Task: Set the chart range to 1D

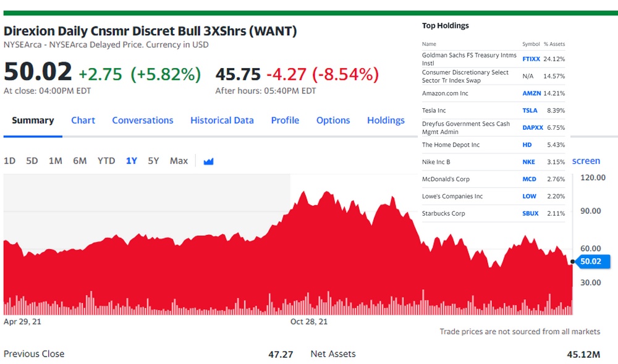Action: (x=9, y=161)
